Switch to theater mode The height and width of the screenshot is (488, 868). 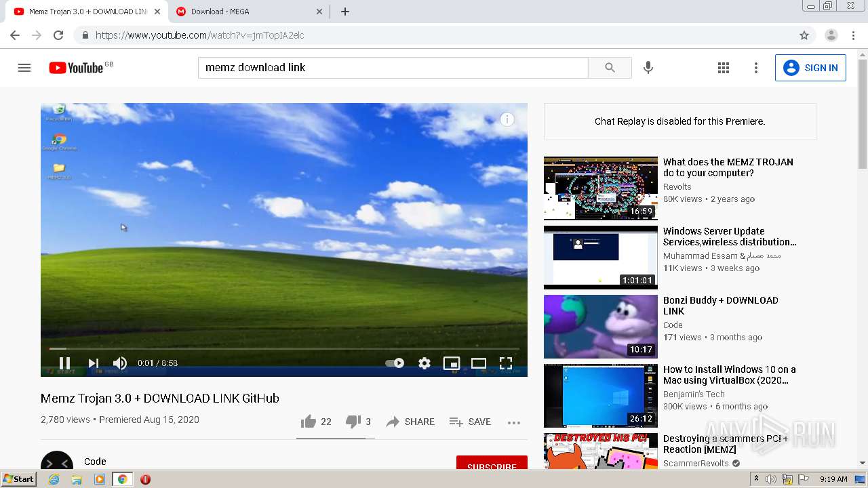tap(479, 363)
